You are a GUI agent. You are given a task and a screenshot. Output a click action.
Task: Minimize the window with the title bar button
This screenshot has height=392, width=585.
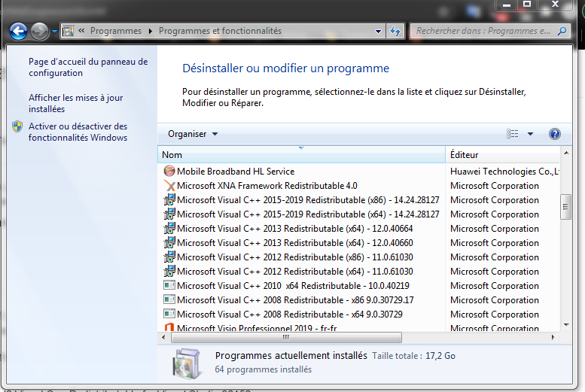pyautogui.click(x=506, y=5)
